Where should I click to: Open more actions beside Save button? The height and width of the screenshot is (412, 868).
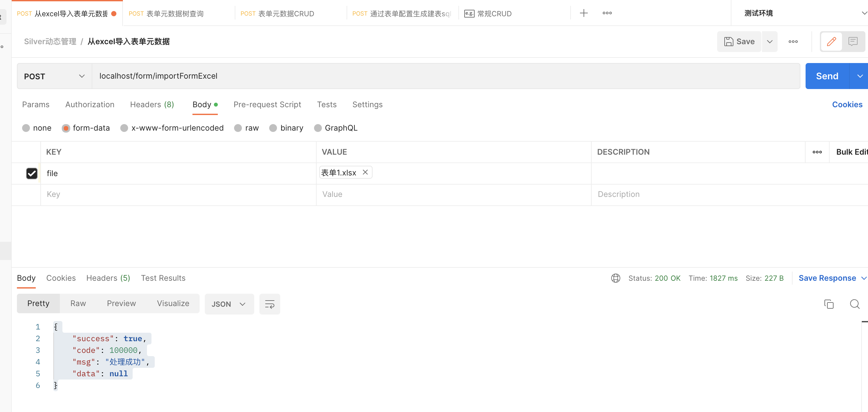point(793,41)
